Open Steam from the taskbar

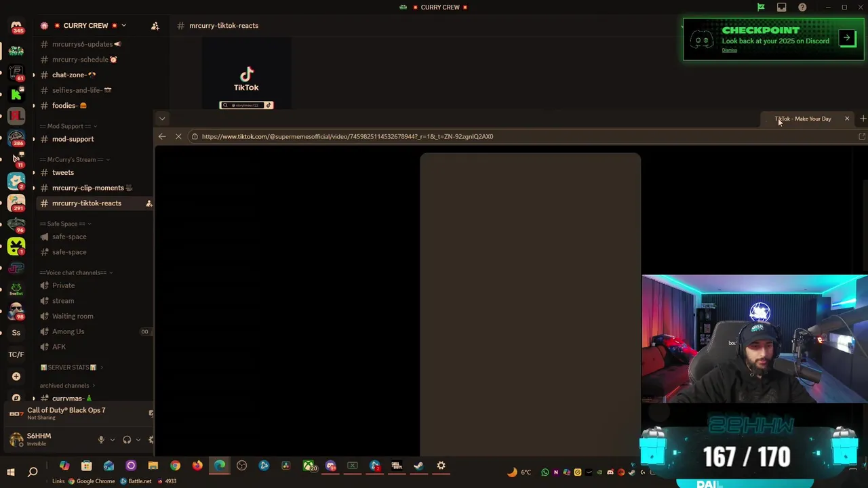418,466
